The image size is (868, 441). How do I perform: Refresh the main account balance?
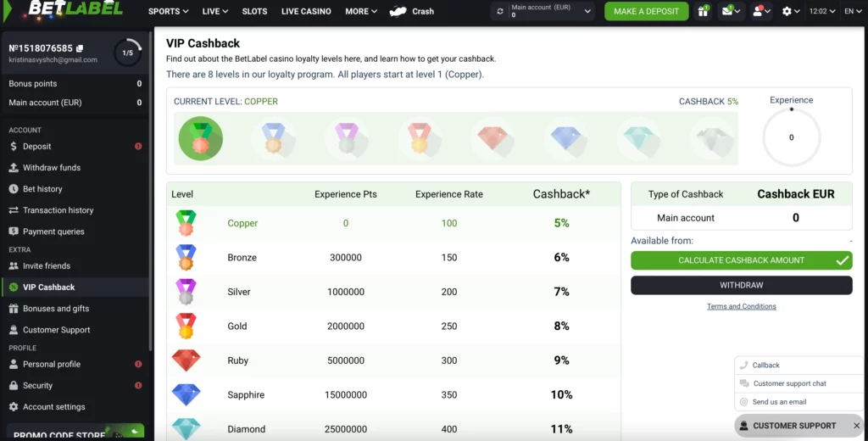coord(500,11)
